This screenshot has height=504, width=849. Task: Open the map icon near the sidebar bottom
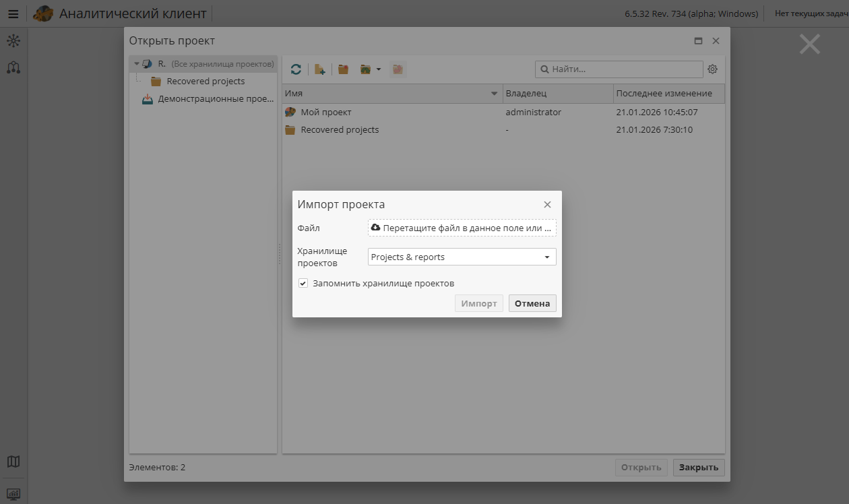pyautogui.click(x=13, y=462)
